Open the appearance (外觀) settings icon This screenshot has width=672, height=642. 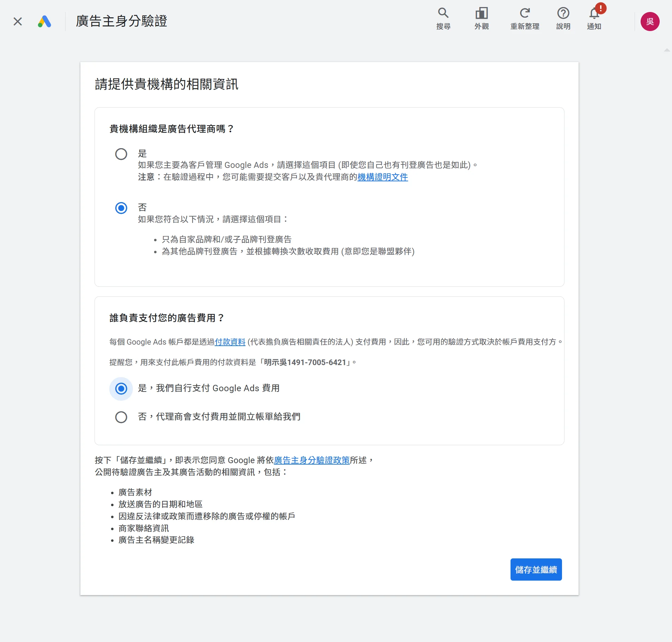(x=481, y=18)
